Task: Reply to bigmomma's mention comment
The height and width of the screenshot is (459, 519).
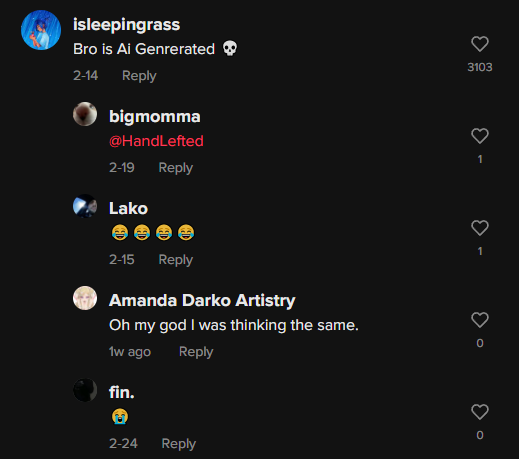Action: point(176,168)
